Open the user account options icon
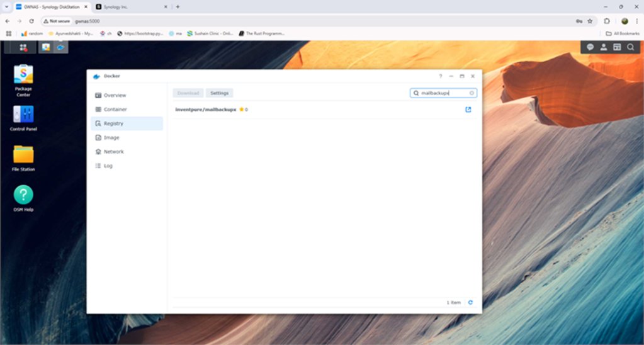 tap(603, 47)
